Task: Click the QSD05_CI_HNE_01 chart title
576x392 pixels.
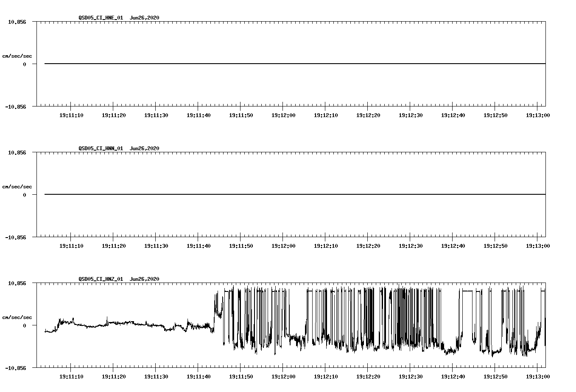Action: [x=101, y=18]
